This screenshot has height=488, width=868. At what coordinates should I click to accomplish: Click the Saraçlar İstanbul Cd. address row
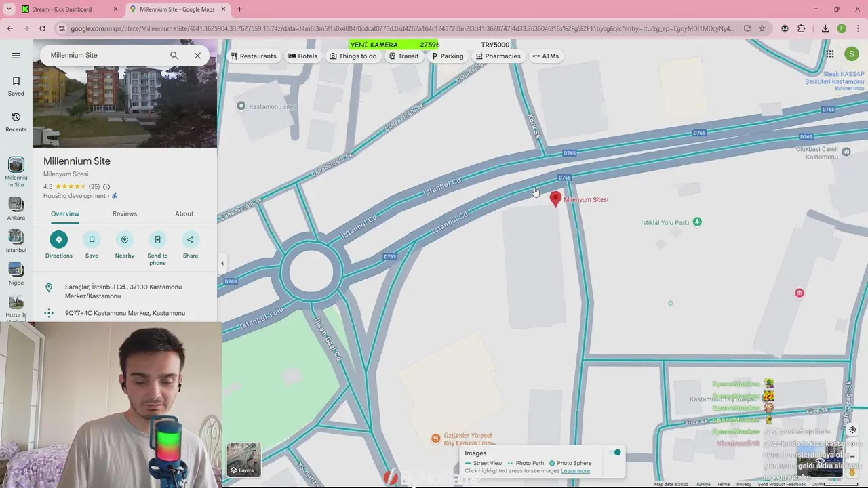[x=125, y=291]
